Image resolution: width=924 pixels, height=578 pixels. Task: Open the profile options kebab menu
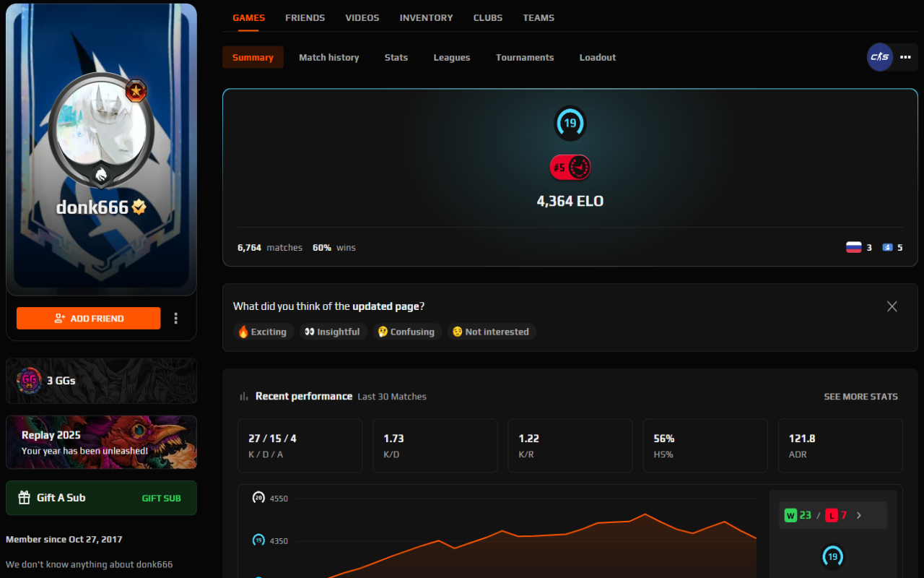176,318
